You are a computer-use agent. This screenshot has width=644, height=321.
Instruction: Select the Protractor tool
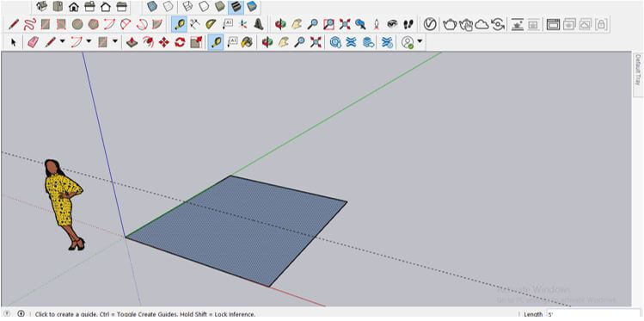212,24
